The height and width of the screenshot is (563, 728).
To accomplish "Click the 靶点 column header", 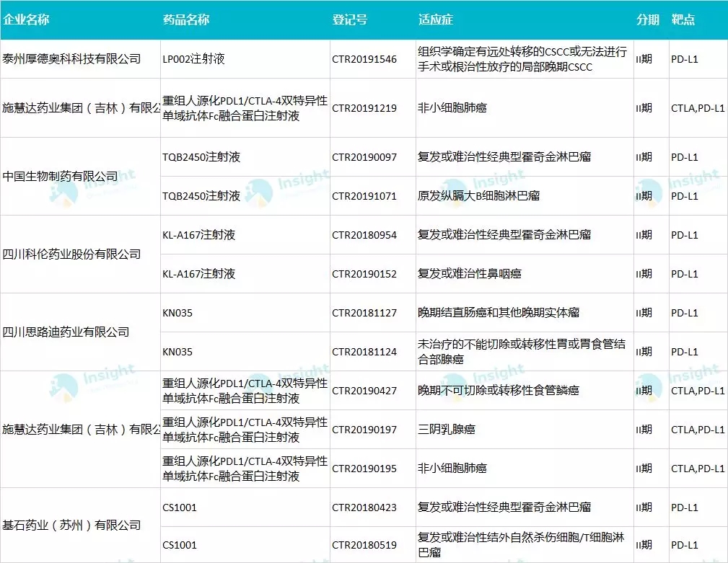I will pos(683,19).
